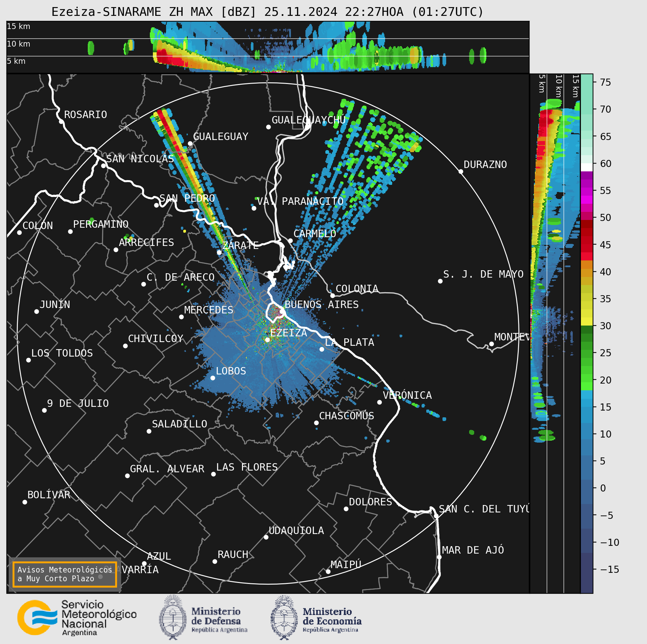Click the CARMELO label
The width and height of the screenshot is (647, 644).
pyautogui.click(x=315, y=234)
